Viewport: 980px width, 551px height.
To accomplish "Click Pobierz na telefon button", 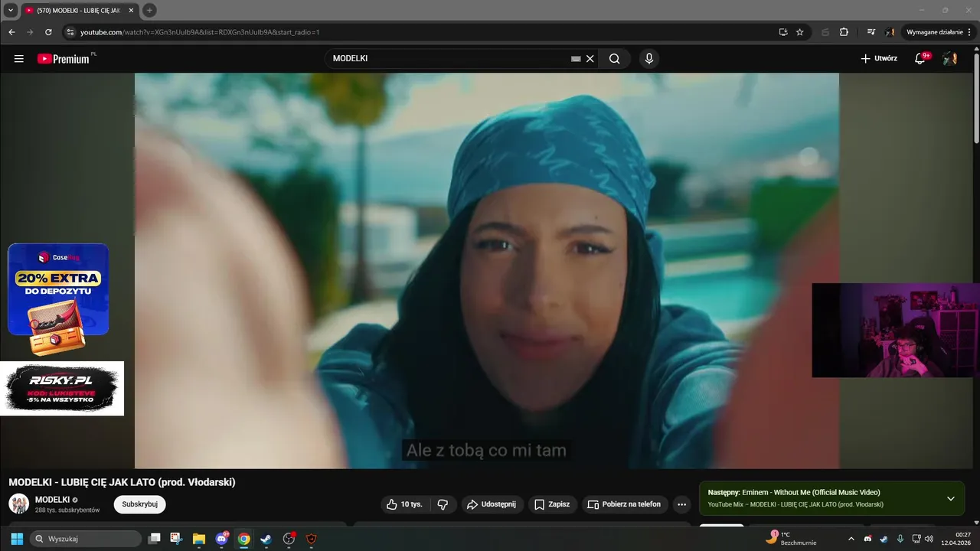I will click(624, 504).
